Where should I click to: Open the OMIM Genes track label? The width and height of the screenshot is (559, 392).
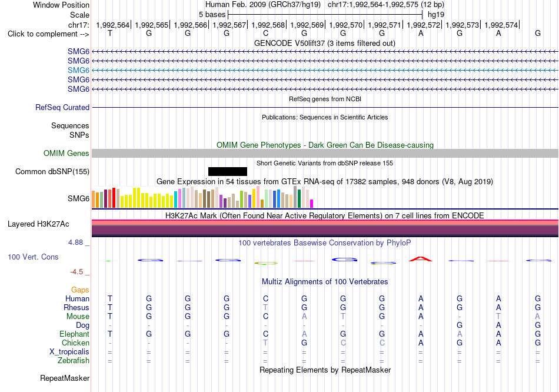(x=66, y=154)
